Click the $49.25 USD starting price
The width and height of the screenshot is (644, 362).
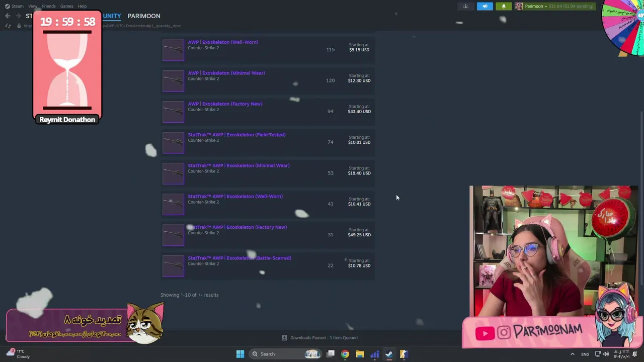(359, 235)
